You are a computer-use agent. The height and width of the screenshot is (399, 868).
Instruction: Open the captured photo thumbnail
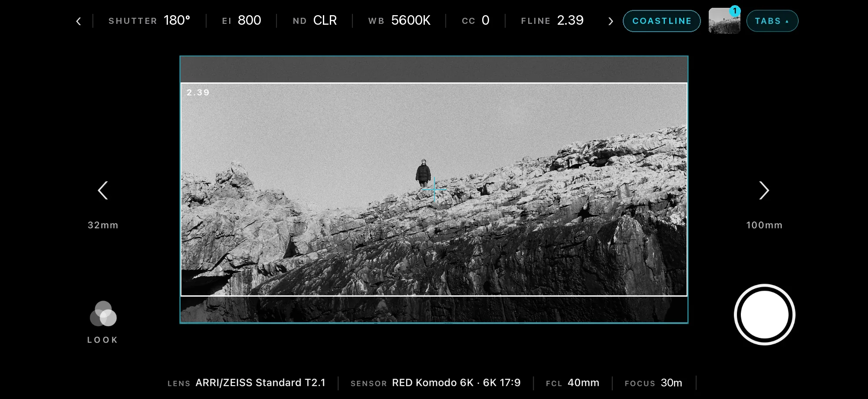724,21
